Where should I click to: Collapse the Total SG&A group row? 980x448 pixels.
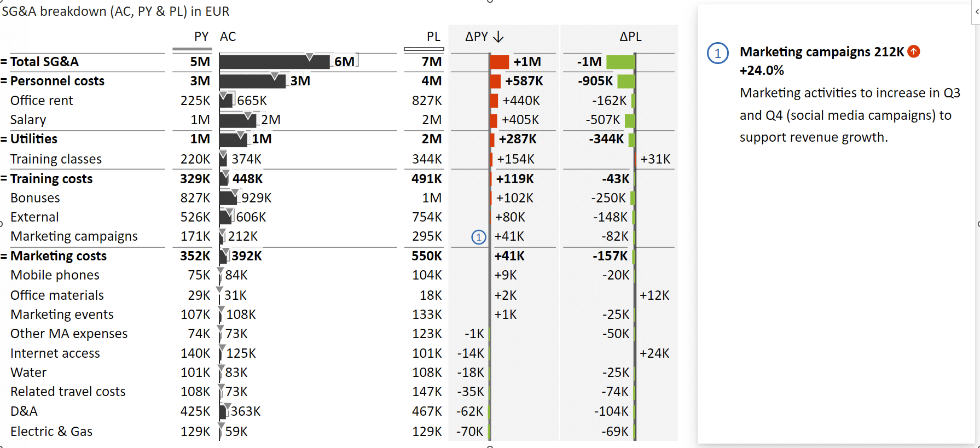tap(4, 62)
